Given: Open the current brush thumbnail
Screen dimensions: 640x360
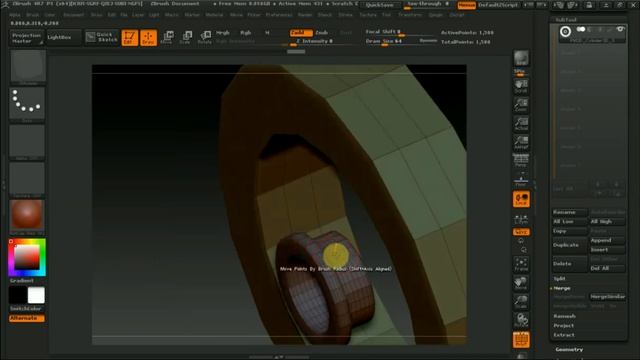Looking at the screenshot, I should (27, 67).
